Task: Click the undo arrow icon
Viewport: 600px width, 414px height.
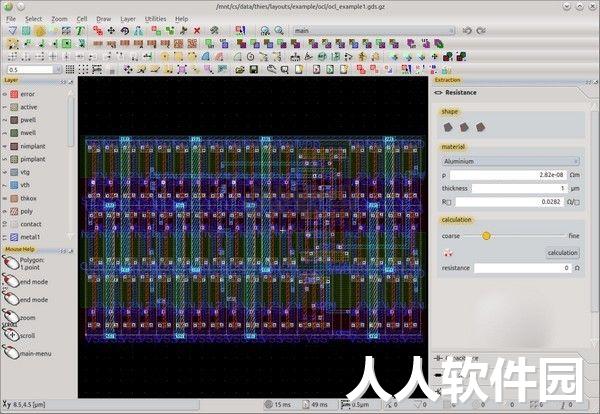Action: click(467, 31)
